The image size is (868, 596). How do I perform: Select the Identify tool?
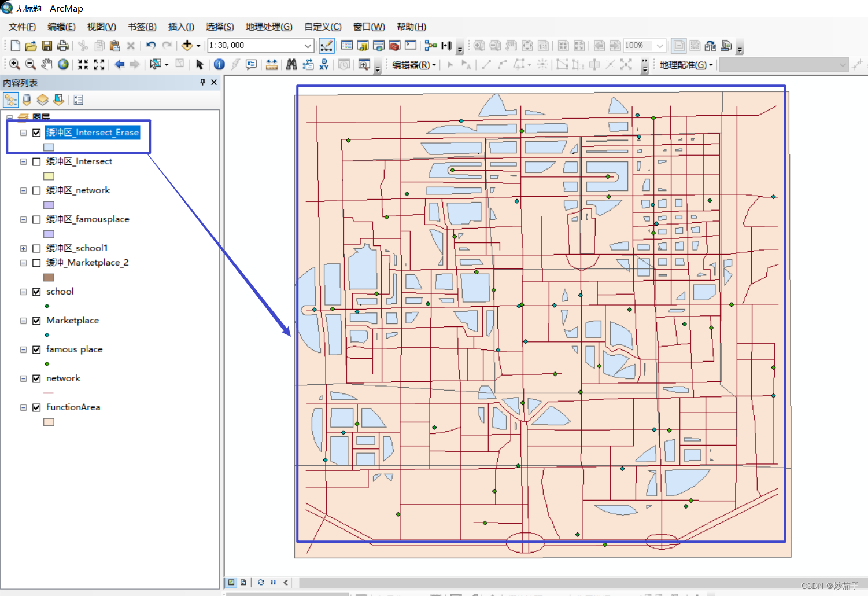219,64
